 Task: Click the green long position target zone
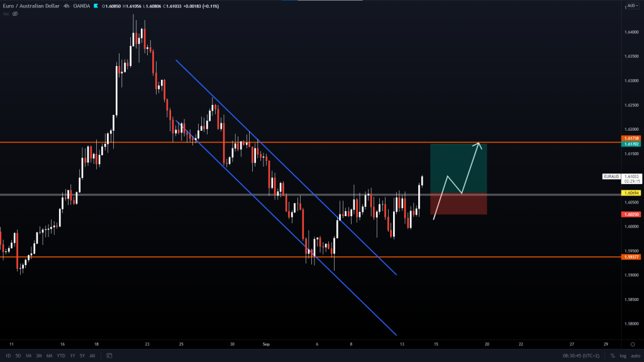pos(458,168)
